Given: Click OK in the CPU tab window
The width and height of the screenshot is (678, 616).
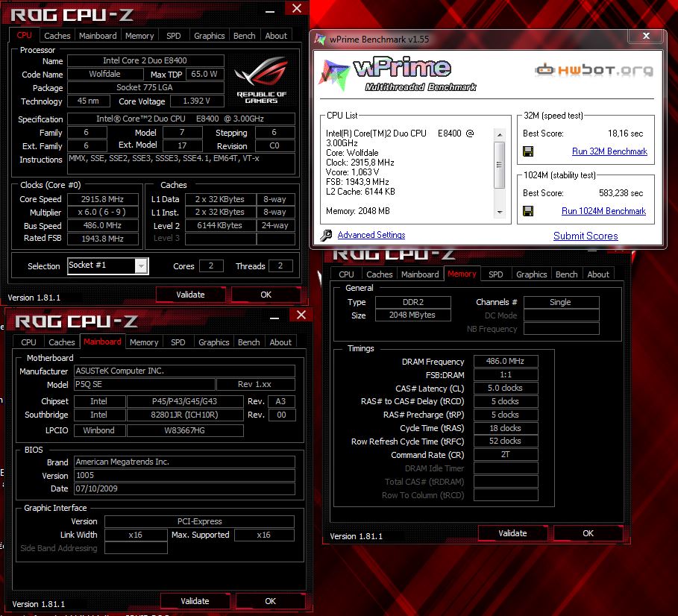Looking at the screenshot, I should [x=266, y=295].
